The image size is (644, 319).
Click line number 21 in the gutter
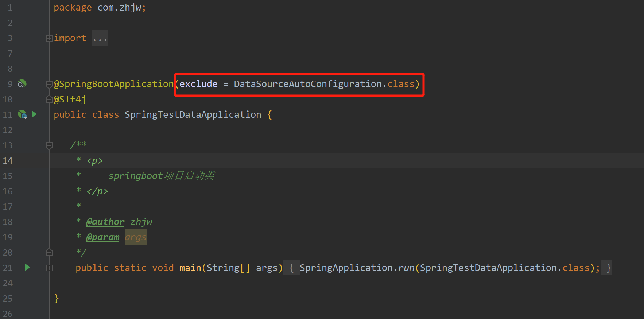tap(8, 268)
